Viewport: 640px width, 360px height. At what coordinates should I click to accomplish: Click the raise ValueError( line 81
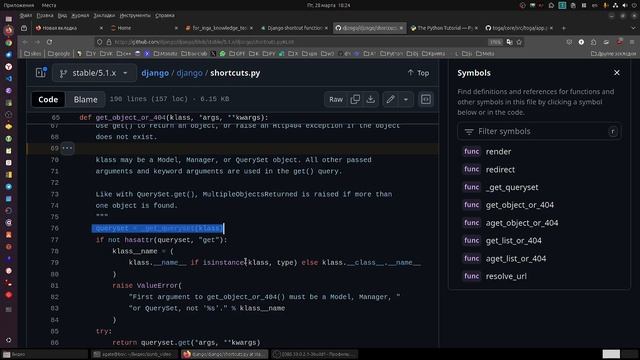pyautogui.click(x=147, y=286)
